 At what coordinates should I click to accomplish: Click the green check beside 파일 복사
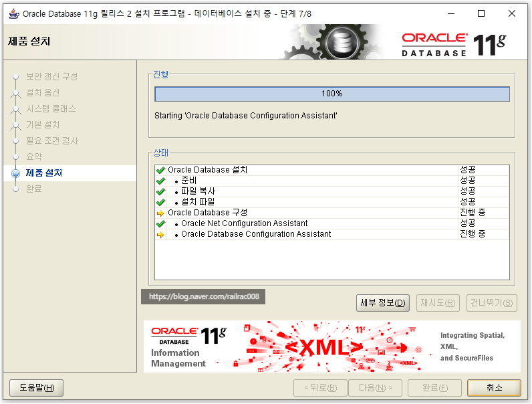pos(161,191)
